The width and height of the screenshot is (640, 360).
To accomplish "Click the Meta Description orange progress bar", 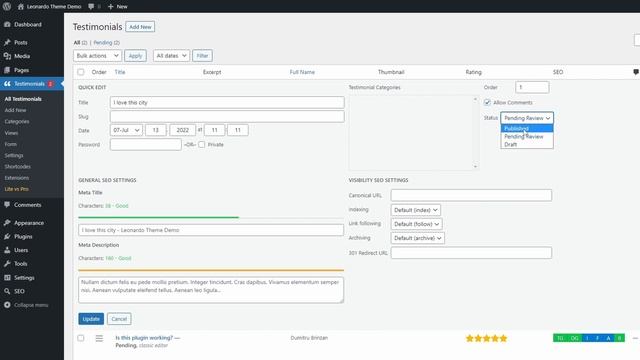I will point(211,270).
